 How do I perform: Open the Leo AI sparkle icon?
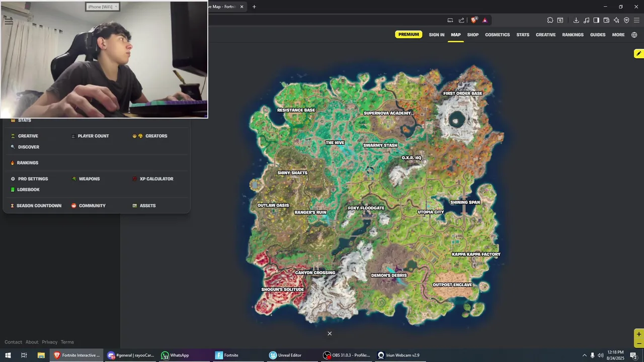(616, 20)
